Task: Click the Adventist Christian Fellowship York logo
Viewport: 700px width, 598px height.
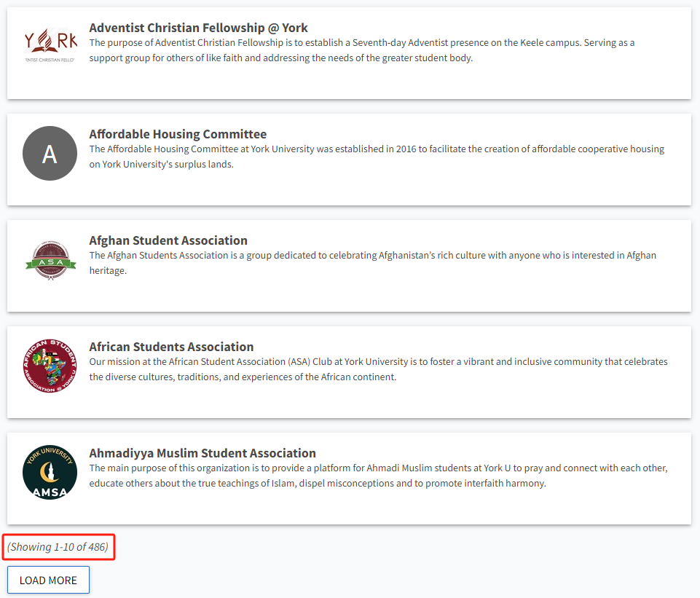Action: [x=50, y=47]
